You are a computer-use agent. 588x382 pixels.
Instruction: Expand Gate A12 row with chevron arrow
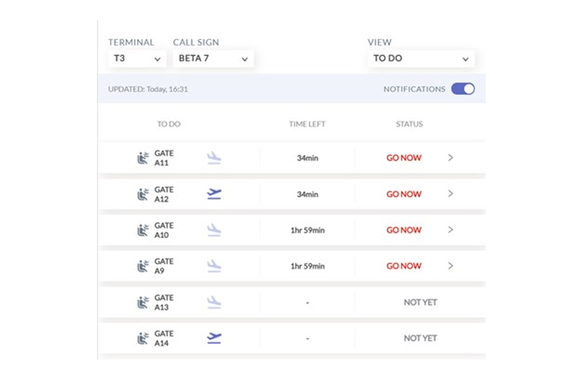[451, 194]
